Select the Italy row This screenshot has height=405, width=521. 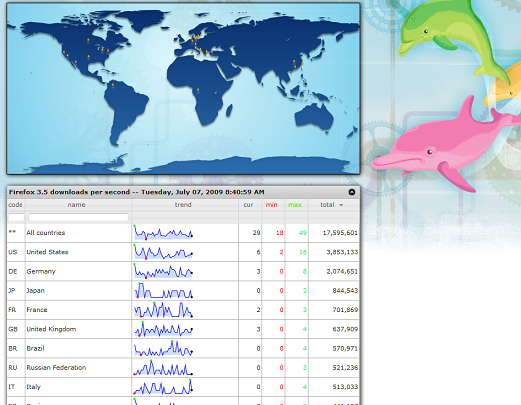183,387
